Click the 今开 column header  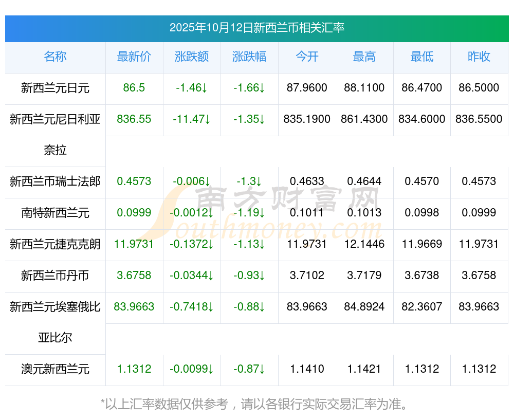(x=307, y=57)
